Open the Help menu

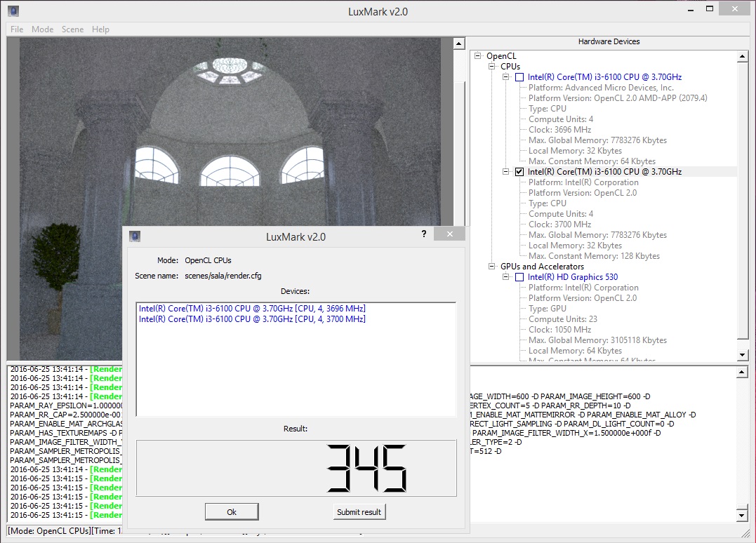tap(100, 29)
